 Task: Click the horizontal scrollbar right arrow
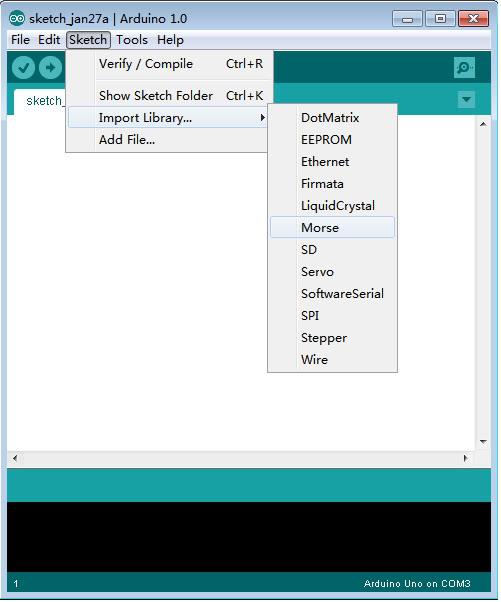466,458
